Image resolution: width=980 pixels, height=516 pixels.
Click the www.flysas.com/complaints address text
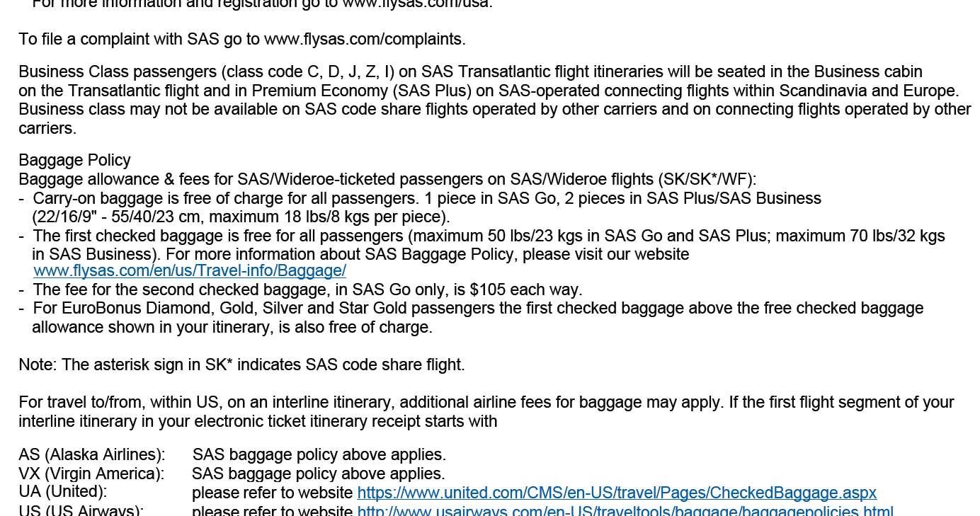[364, 39]
